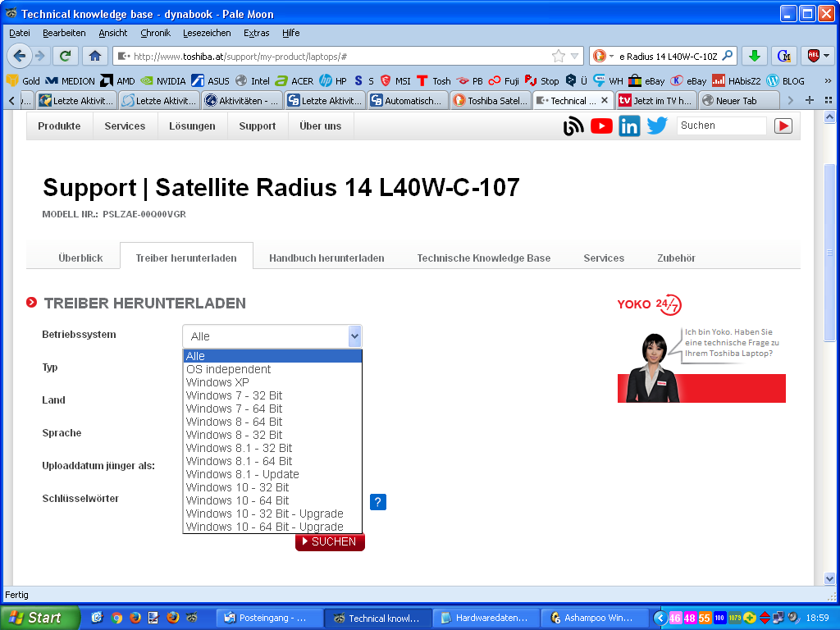
Task: Open the ASUS bookmark
Action: pyautogui.click(x=211, y=81)
